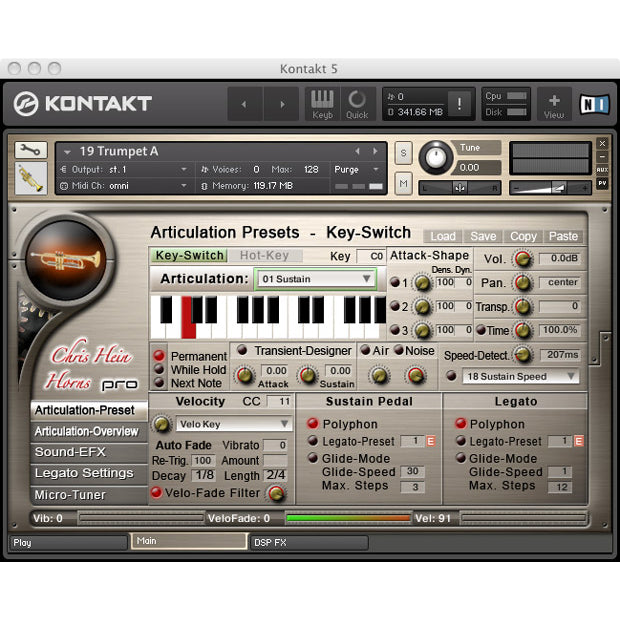Open the Velo Key dropdown
The image size is (620, 620).
click(x=233, y=424)
